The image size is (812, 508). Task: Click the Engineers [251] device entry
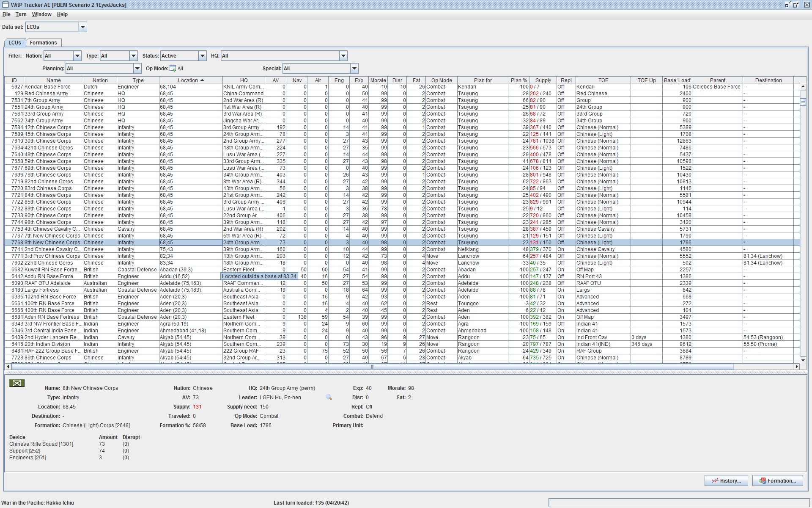coord(28,458)
